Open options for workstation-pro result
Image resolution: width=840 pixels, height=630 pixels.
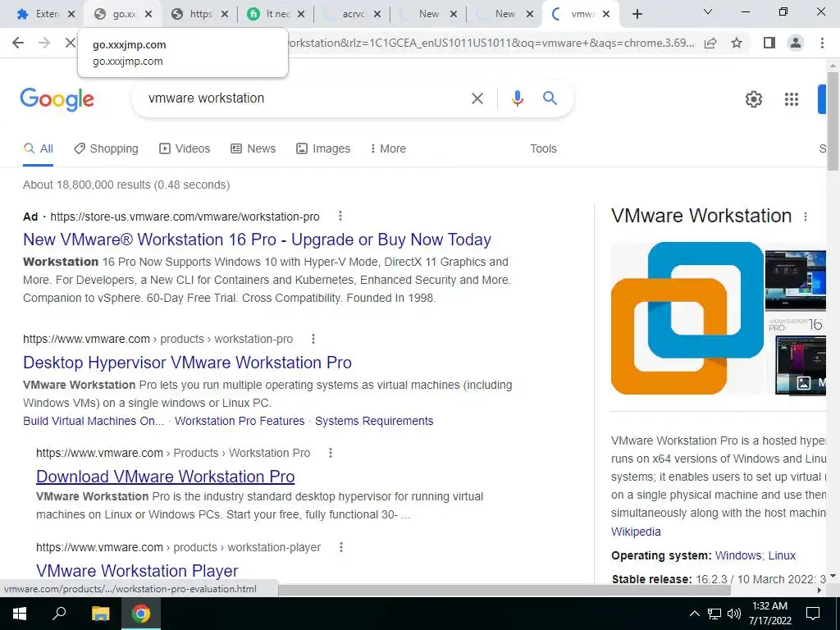pos(313,339)
